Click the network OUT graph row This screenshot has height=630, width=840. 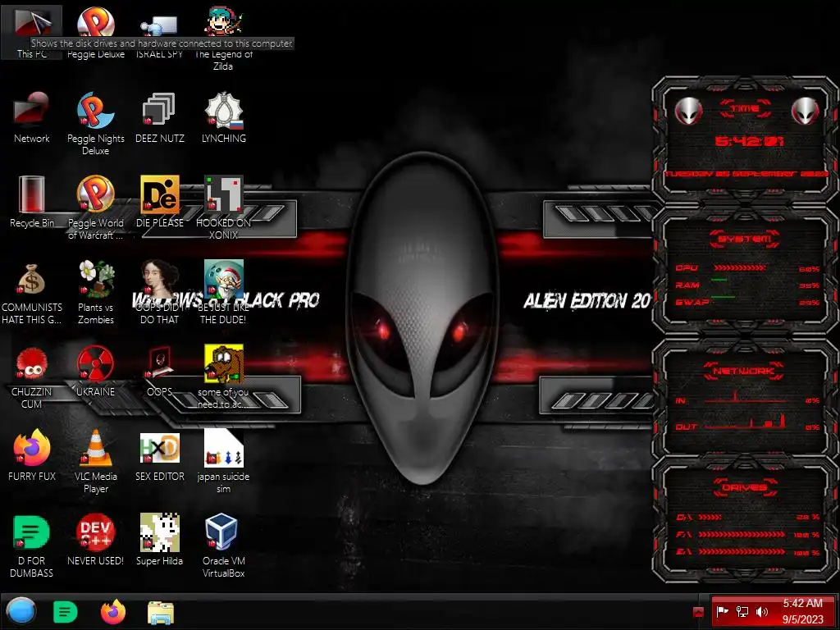coord(747,423)
